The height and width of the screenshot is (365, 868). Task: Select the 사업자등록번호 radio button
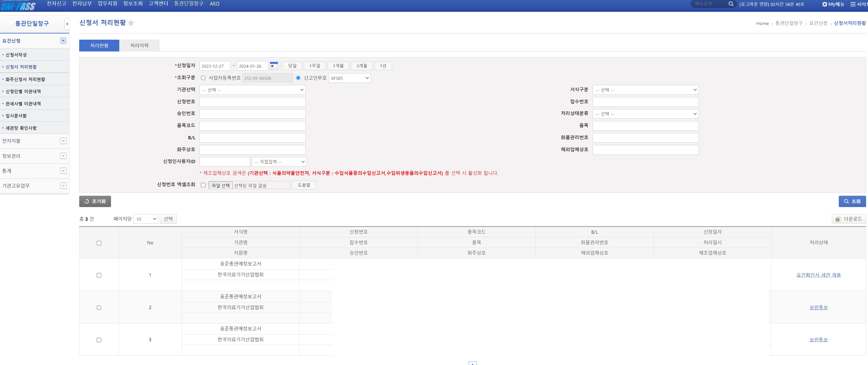(x=203, y=78)
